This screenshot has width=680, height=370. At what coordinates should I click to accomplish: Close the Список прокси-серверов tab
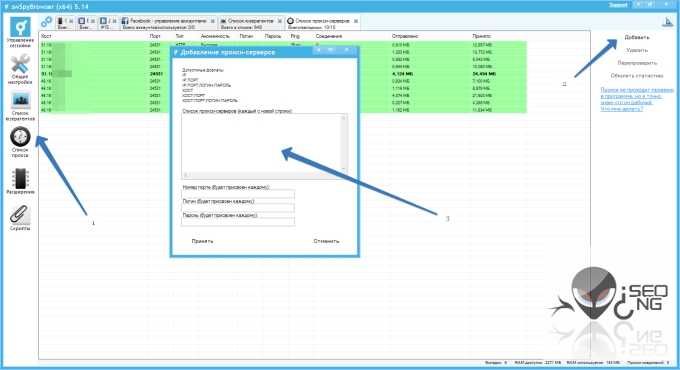click(356, 21)
